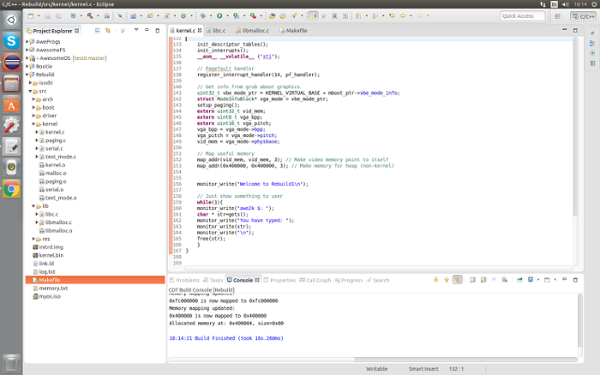Switch to C/C++ perspective button
Screen dimensions: 600x375
coord(583,16)
